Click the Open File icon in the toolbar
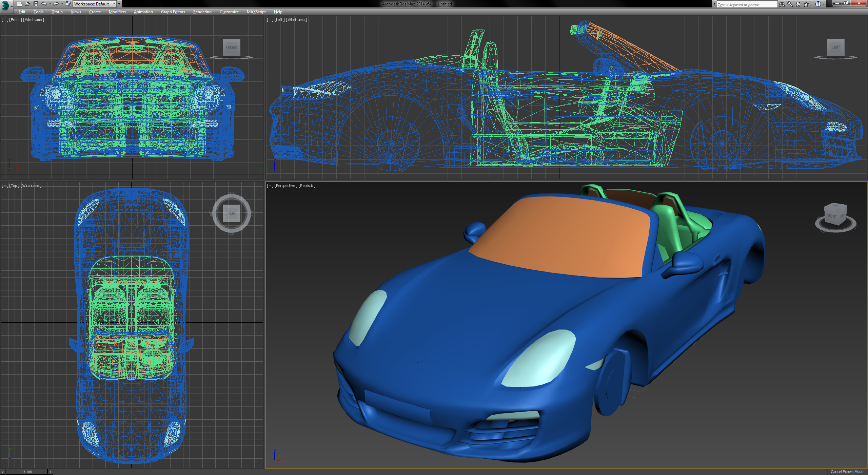The image size is (868, 475). pyautogui.click(x=28, y=4)
